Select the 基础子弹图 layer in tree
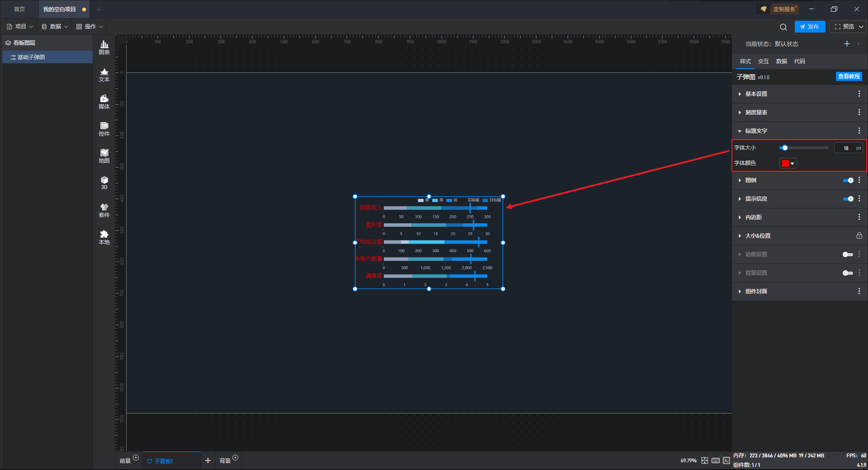Screen dimensions: 868x470 pos(47,57)
